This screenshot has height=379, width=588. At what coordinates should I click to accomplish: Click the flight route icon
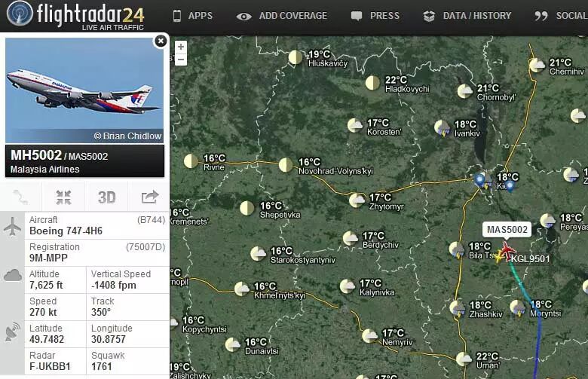click(x=20, y=197)
